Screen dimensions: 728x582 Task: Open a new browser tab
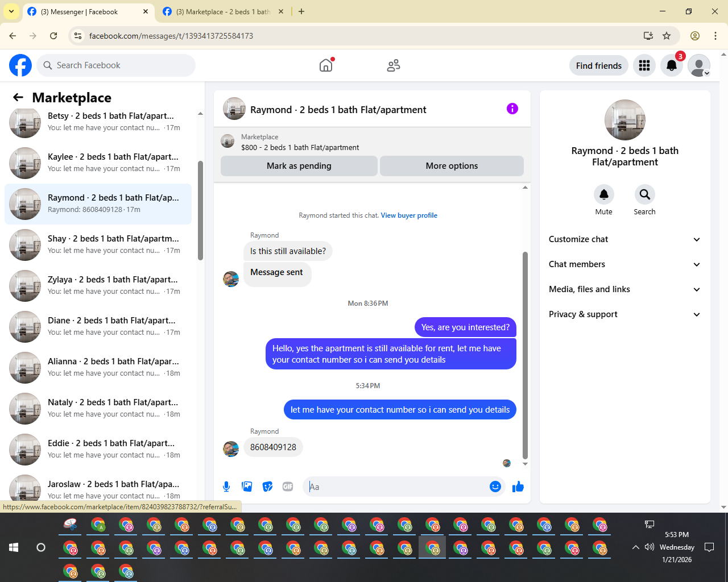(301, 11)
